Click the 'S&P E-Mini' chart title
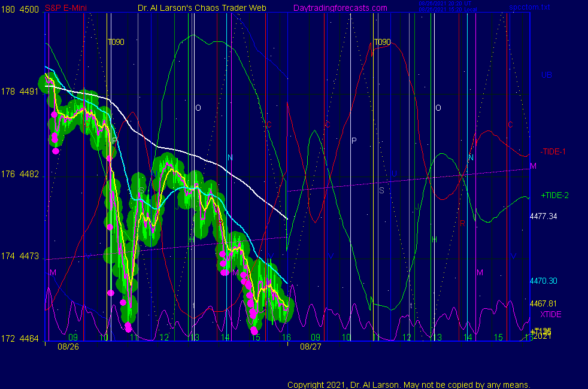588x389 pixels. [66, 8]
